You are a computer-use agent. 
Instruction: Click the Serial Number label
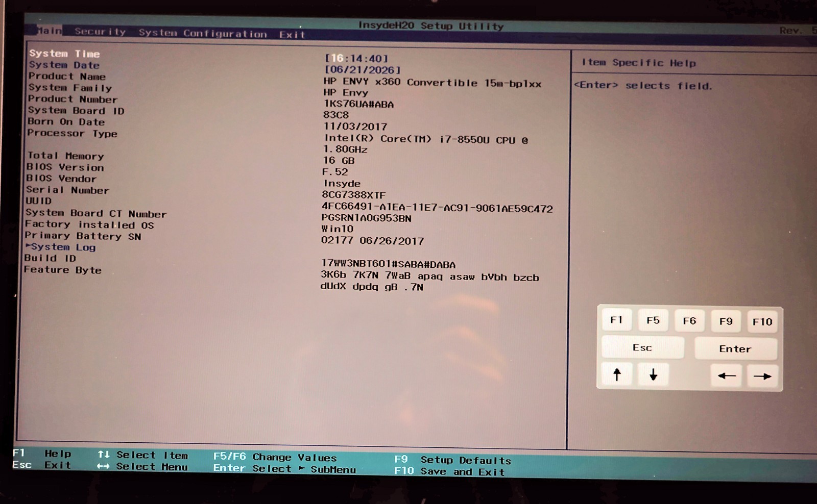pyautogui.click(x=67, y=190)
